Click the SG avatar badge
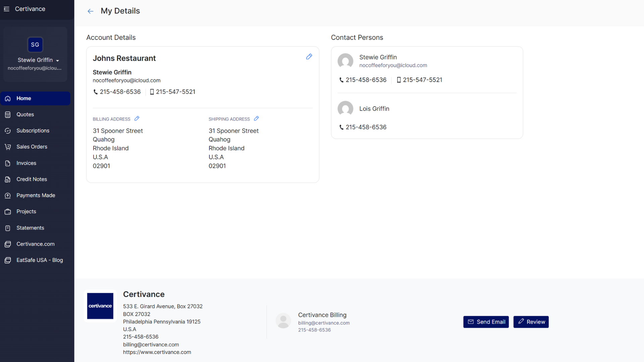 [35, 45]
